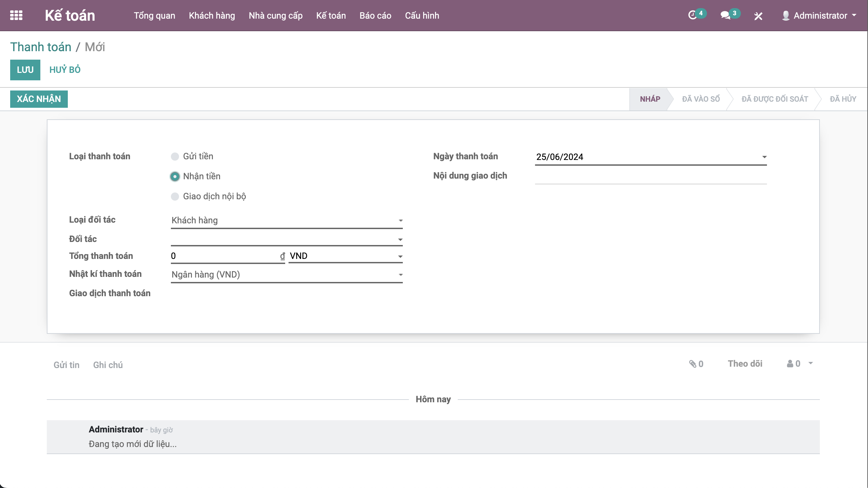This screenshot has width=868, height=488.
Task: Click the debug tools wrench icon
Action: 758,16
